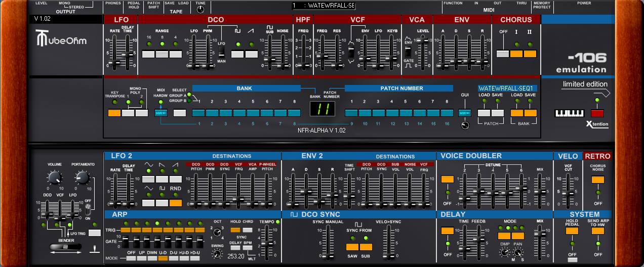Select the LFO 2 saw-down waveform button

(162, 179)
